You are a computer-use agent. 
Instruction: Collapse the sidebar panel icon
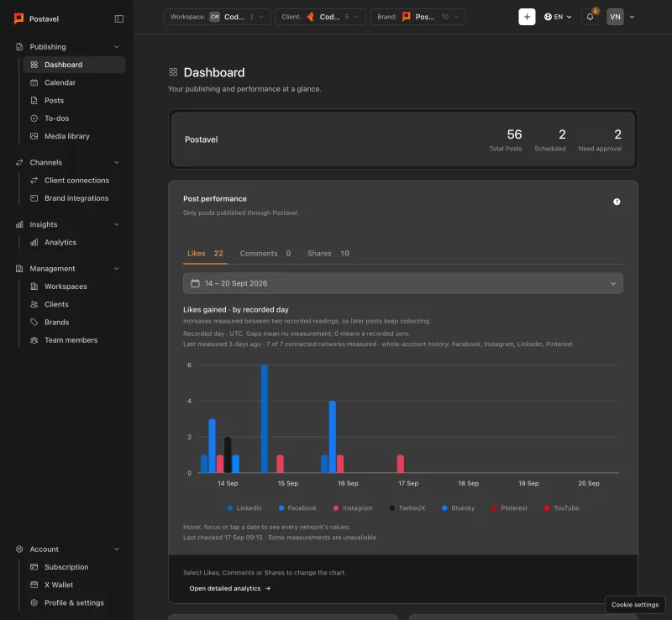pyautogui.click(x=119, y=18)
